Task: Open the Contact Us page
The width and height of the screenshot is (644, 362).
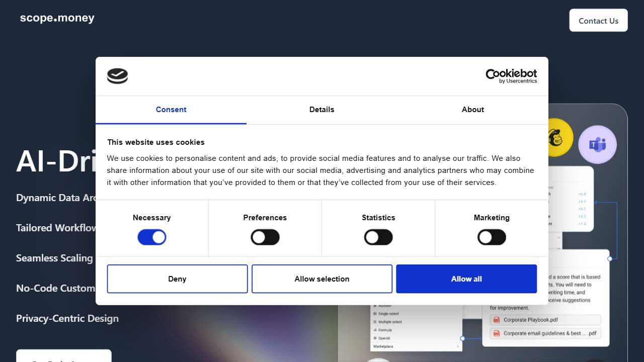Action: (598, 21)
